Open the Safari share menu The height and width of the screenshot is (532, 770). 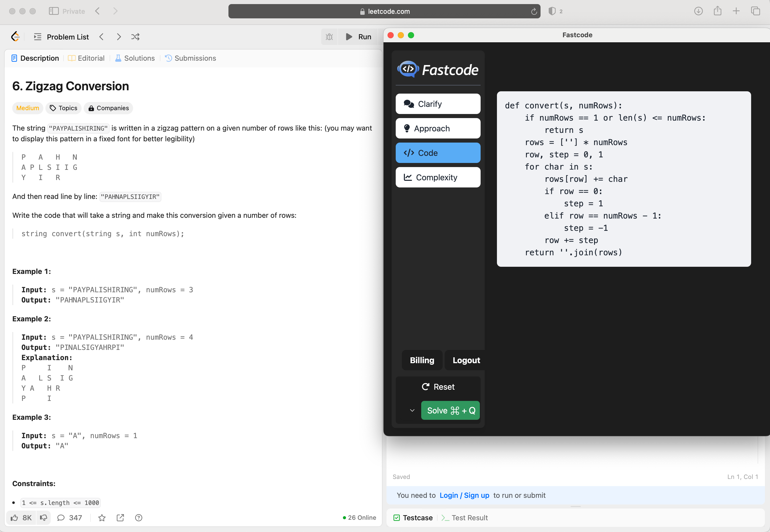point(718,11)
